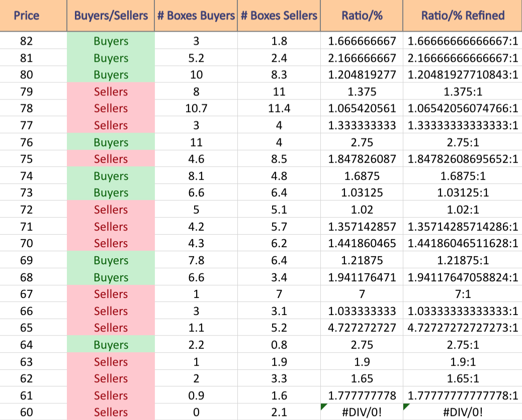This screenshot has height=420, width=522.
Task: Click the refined ratio 1.20481927710843:1
Action: [x=463, y=74]
